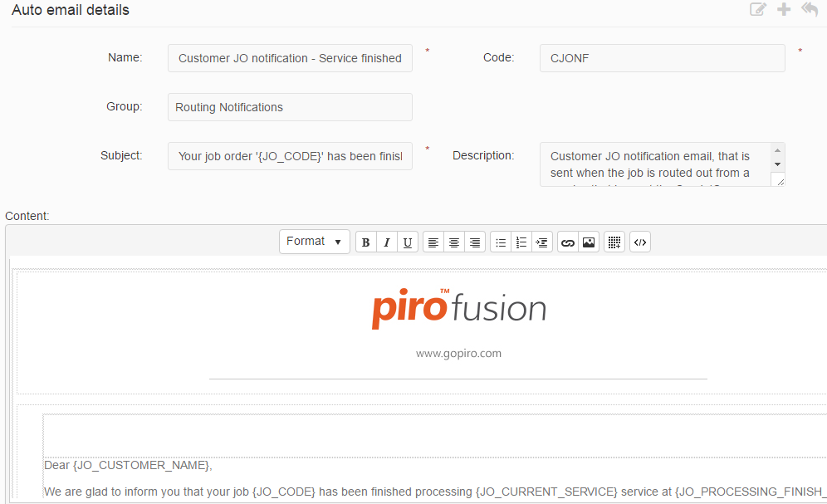Insert an image into the content
827x504 pixels.
(589, 242)
